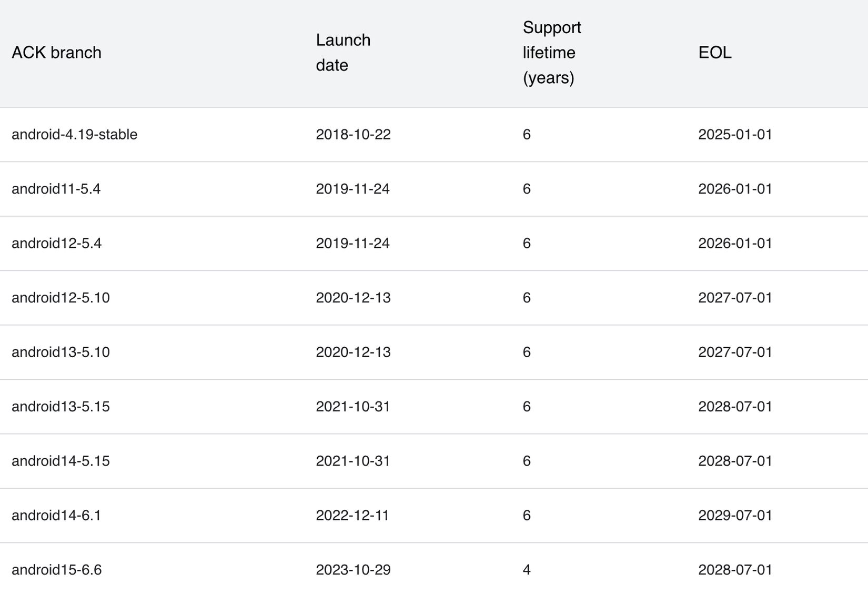This screenshot has width=868, height=594.
Task: Select the android13-5.15 branch name
Action: 60,407
